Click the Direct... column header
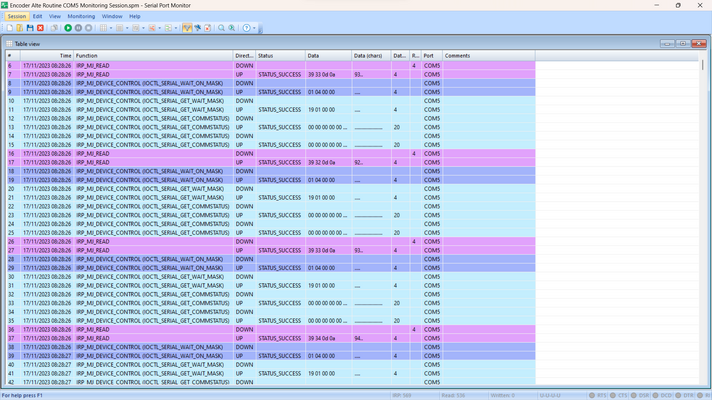The height and width of the screenshot is (400, 712). pyautogui.click(x=244, y=56)
